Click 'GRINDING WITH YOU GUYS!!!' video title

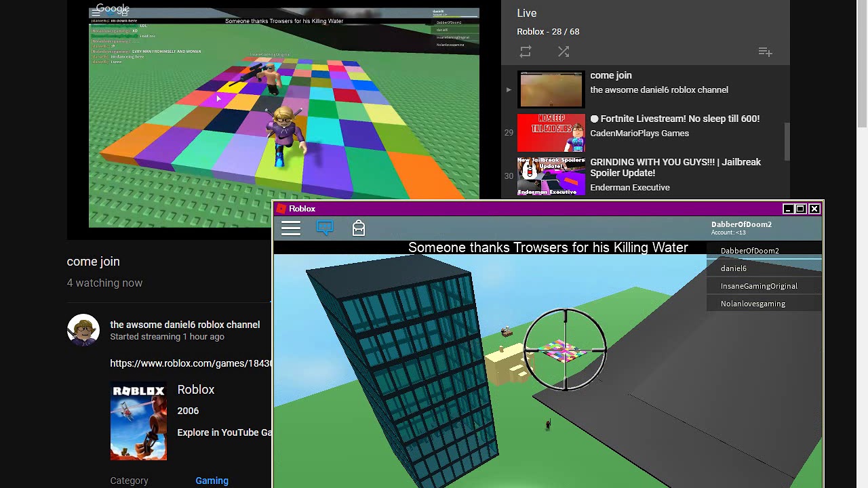tap(675, 167)
